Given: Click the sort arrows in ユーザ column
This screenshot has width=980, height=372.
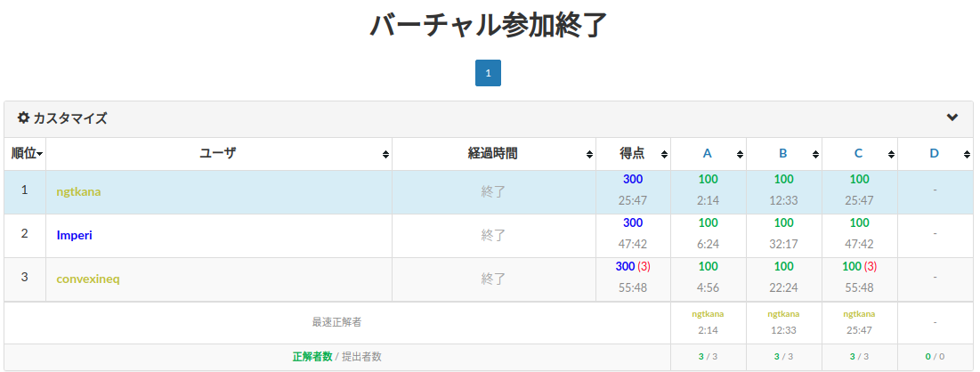Looking at the screenshot, I should coord(385,155).
